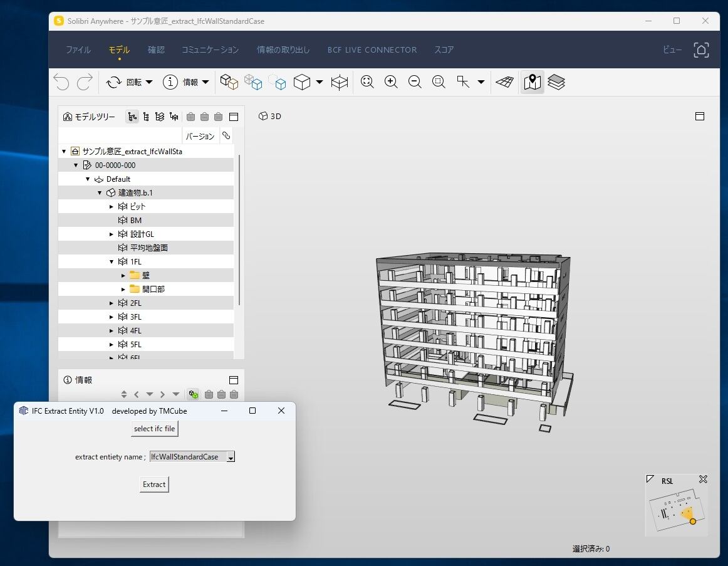Viewport: 728px width, 566px height.
Task: Open the layers stack icon in toolbar
Action: coord(556,82)
